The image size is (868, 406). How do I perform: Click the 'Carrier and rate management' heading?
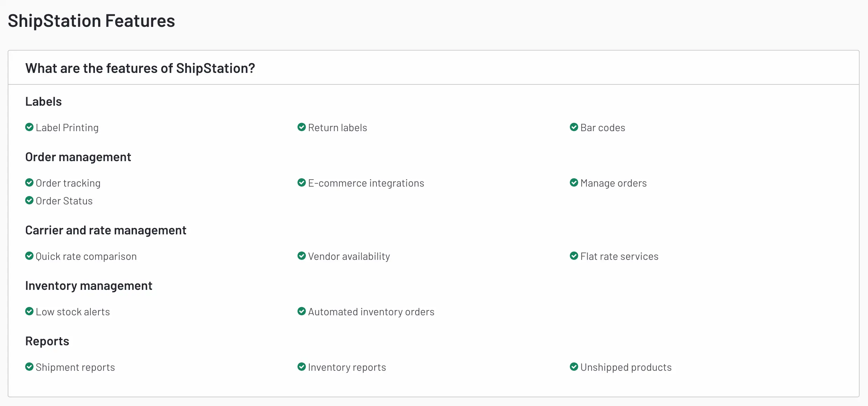(x=106, y=230)
